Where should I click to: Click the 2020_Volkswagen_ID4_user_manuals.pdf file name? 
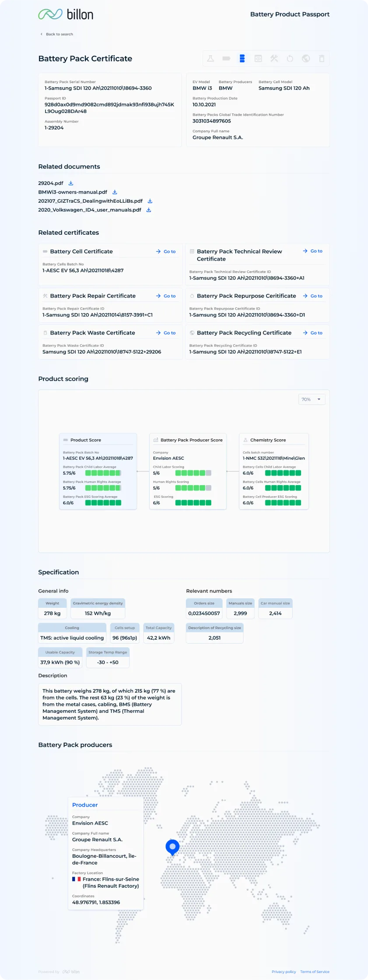90,210
